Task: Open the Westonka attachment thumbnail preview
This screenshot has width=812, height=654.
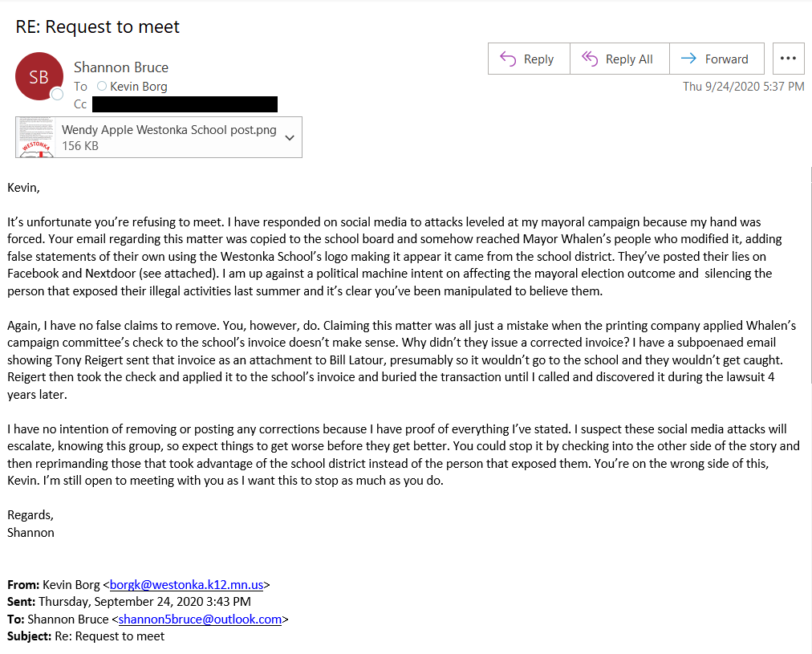Action: tap(35, 137)
